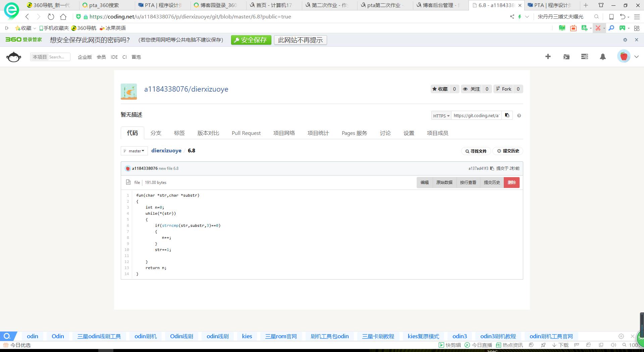Open the master branch dropdown
The image size is (644, 352).
click(x=134, y=151)
